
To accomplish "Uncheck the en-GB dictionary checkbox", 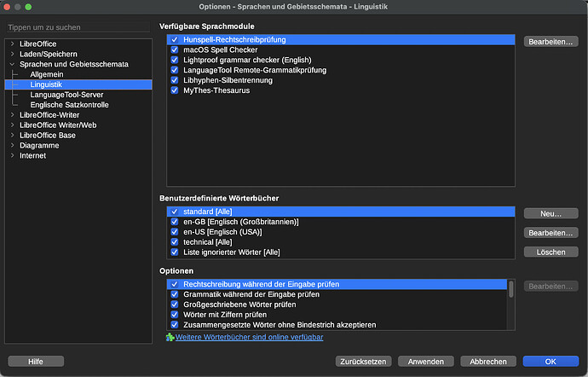I will (x=174, y=222).
